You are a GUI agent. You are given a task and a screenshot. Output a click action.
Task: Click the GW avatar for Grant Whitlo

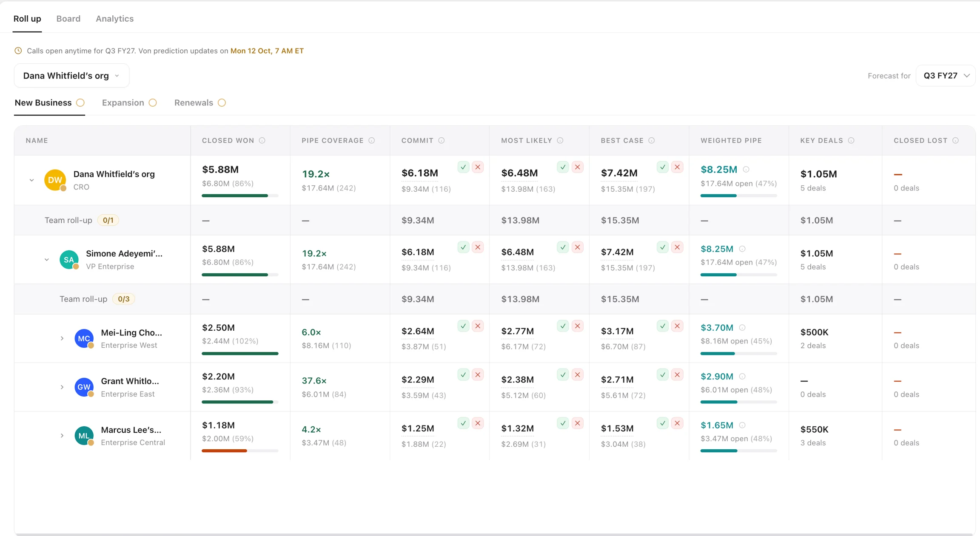click(84, 387)
